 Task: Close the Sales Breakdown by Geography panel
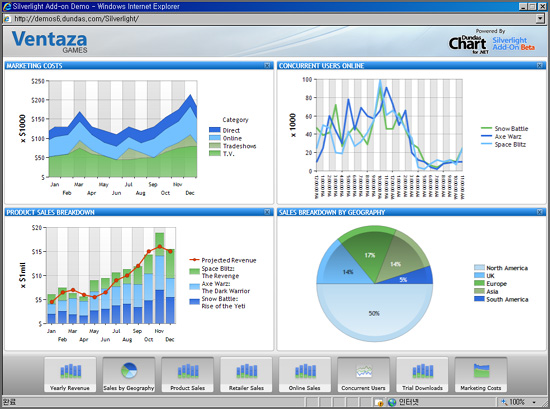pyautogui.click(x=540, y=212)
